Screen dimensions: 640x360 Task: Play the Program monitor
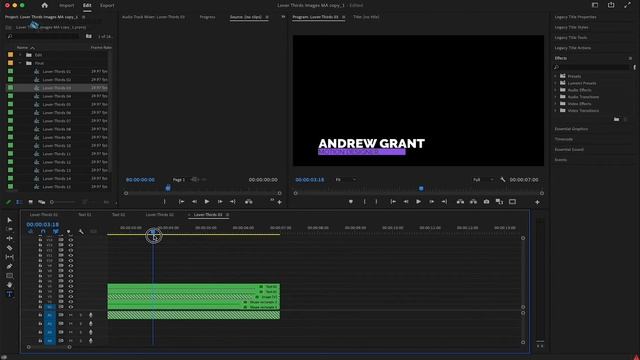click(x=418, y=202)
